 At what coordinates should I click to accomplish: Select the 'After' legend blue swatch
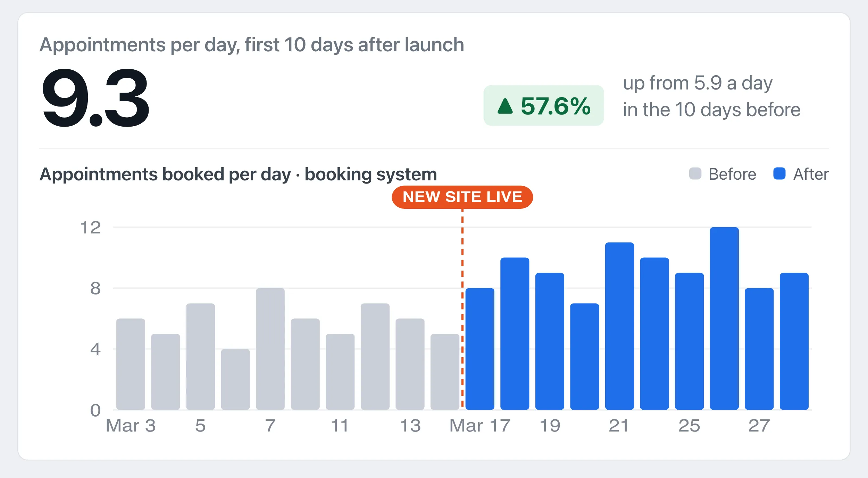click(x=779, y=173)
